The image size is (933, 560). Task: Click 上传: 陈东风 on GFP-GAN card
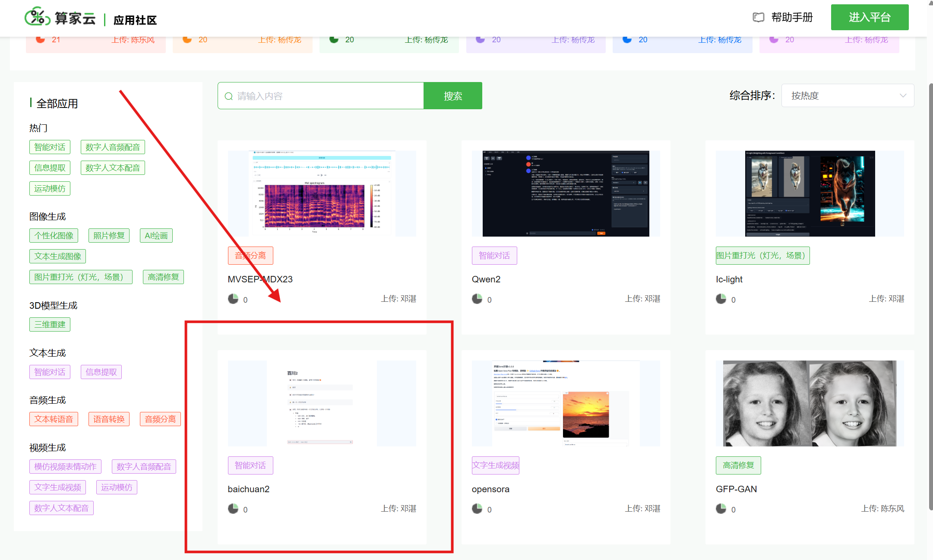pyautogui.click(x=883, y=509)
